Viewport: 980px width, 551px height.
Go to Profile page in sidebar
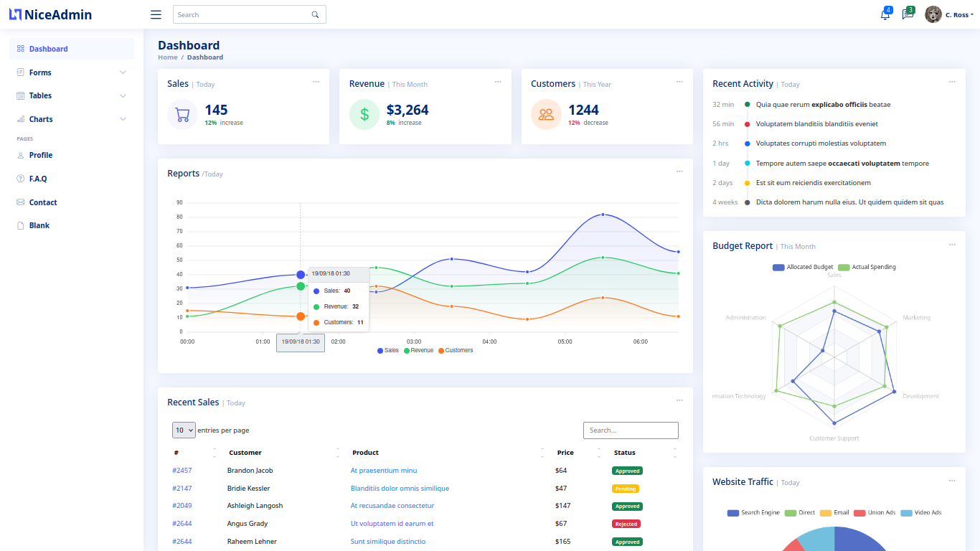point(41,155)
